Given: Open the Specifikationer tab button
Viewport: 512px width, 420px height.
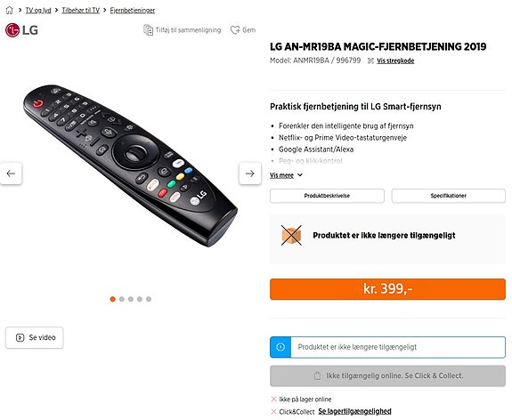Looking at the screenshot, I should (x=448, y=196).
